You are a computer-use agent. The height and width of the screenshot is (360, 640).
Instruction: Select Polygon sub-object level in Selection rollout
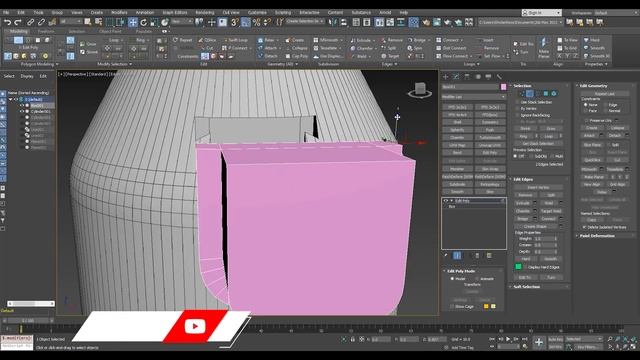tap(546, 93)
